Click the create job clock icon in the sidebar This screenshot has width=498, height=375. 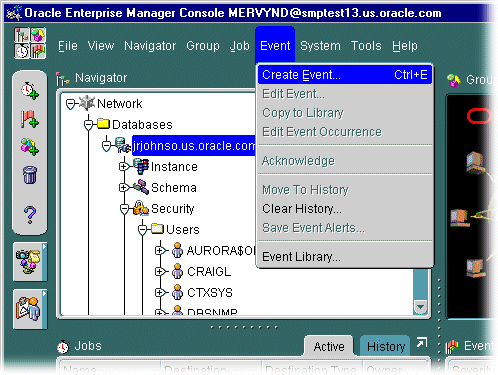click(x=30, y=90)
